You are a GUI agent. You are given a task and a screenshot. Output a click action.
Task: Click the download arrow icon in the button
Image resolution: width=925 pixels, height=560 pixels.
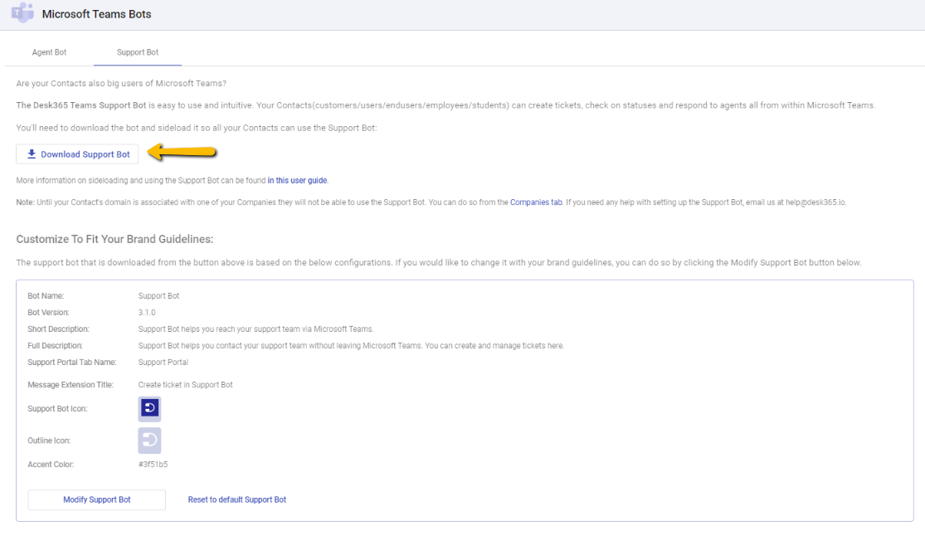(32, 154)
